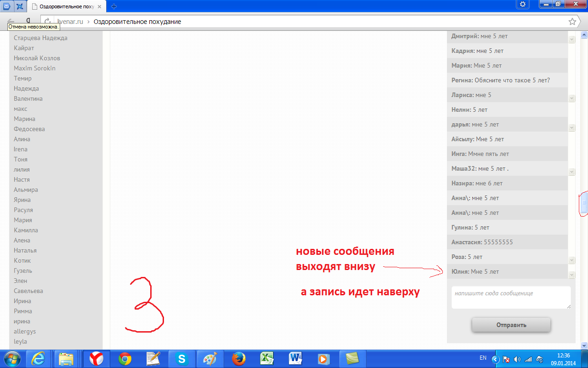
Task: Expand dropdown arrow beside Дмитрий's message
Action: 571,40
